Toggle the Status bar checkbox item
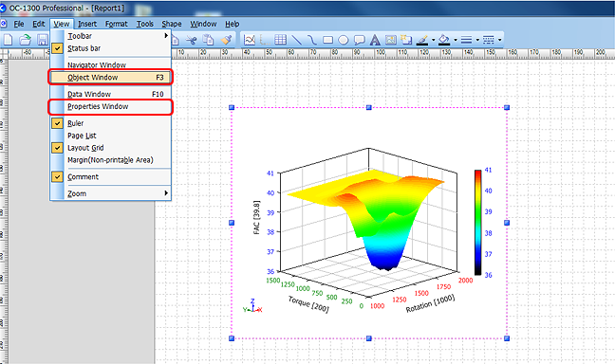The height and width of the screenshot is (364, 615). tap(111, 48)
